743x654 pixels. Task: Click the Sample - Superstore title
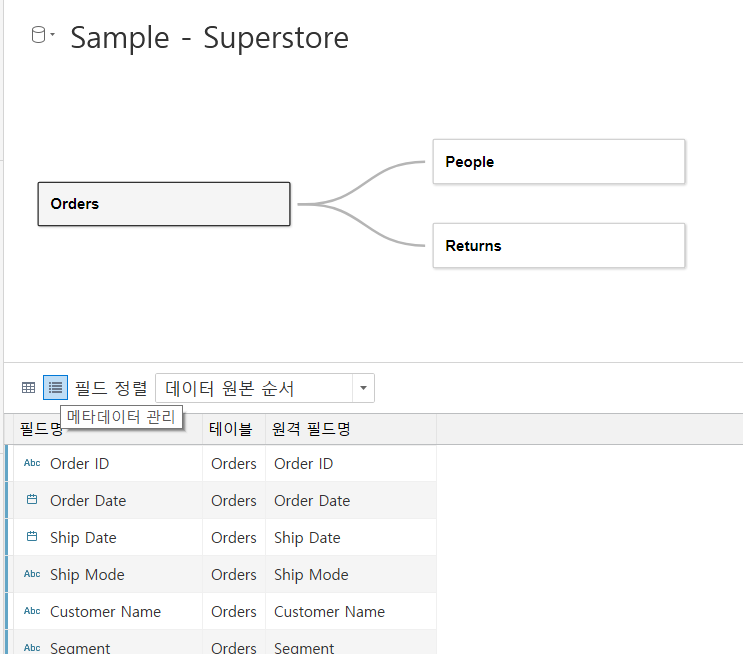[209, 37]
